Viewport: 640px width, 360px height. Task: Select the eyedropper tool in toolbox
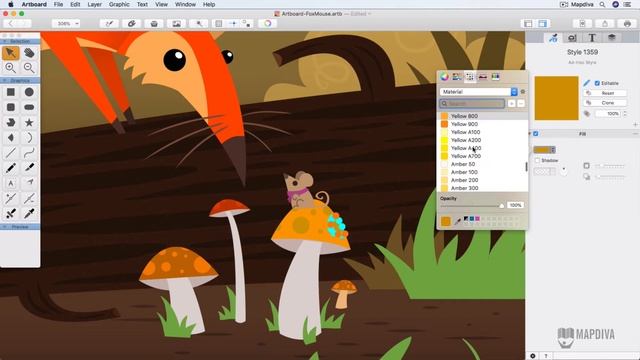[x=29, y=213]
